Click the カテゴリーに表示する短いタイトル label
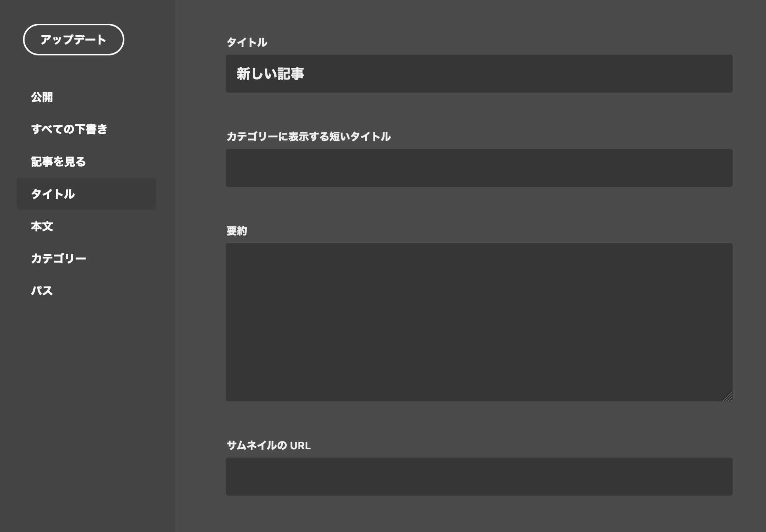This screenshot has height=532, width=766. tap(309, 137)
